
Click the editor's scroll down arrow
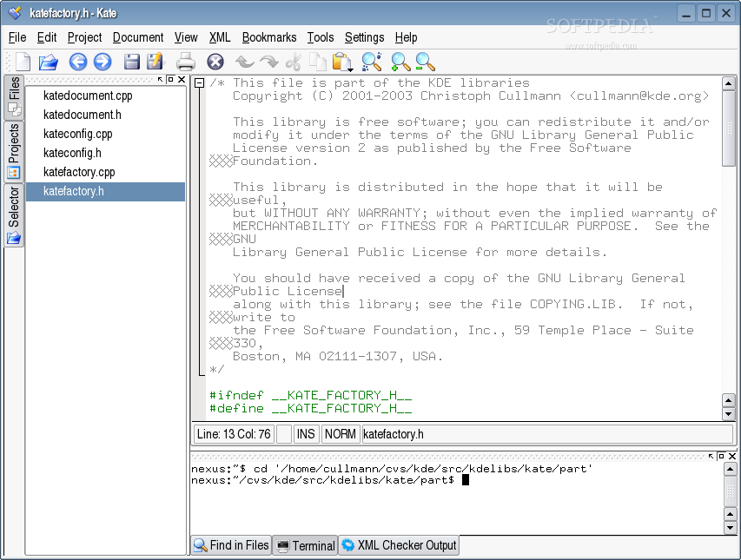[729, 413]
